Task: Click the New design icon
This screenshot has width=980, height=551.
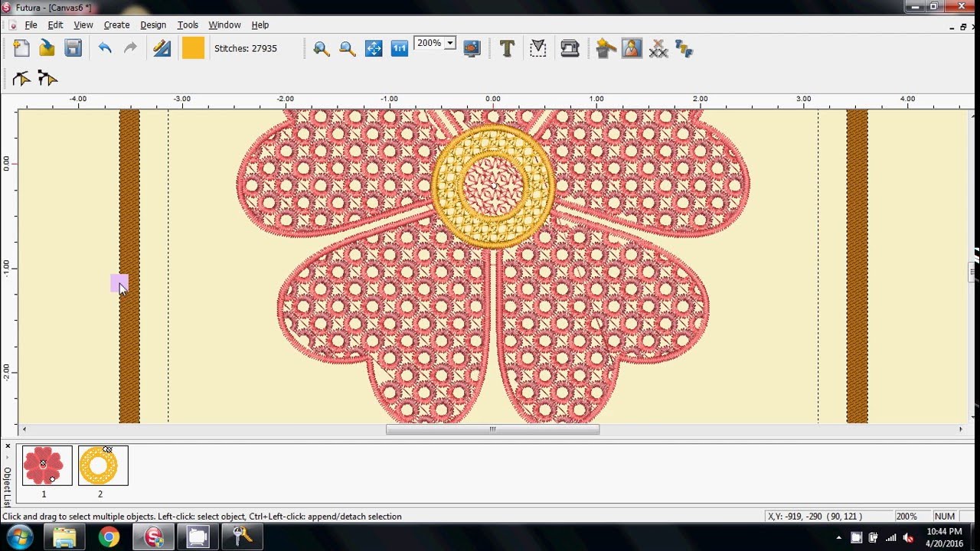Action: click(x=21, y=48)
